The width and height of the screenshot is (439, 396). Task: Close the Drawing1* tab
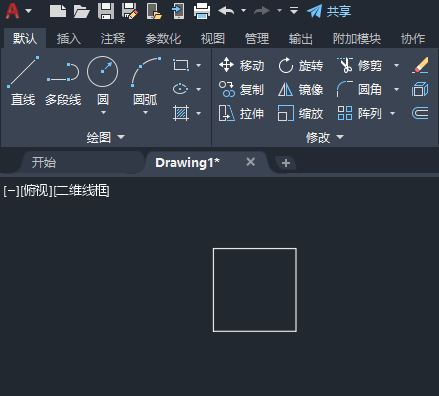click(x=251, y=162)
